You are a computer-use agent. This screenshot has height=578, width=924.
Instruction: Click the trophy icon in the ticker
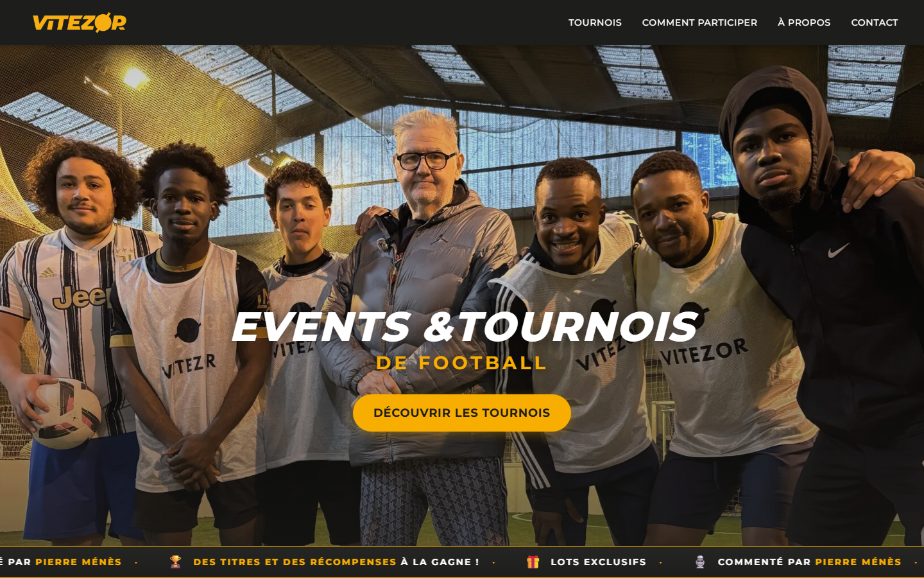tap(175, 562)
